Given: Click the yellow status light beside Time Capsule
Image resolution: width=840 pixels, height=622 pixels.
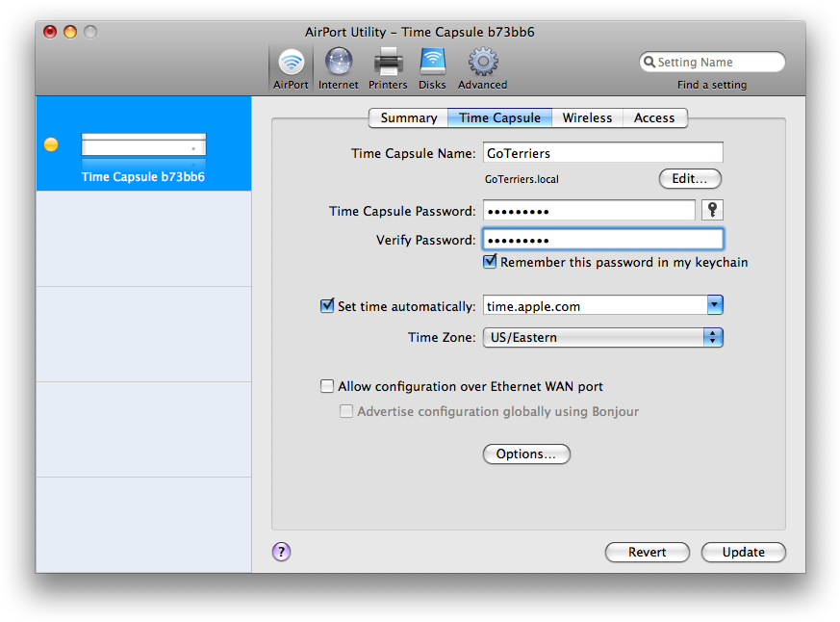Looking at the screenshot, I should point(51,144).
